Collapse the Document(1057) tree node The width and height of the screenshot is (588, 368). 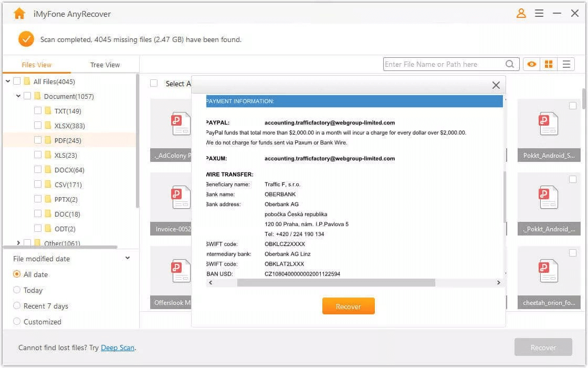(x=18, y=96)
